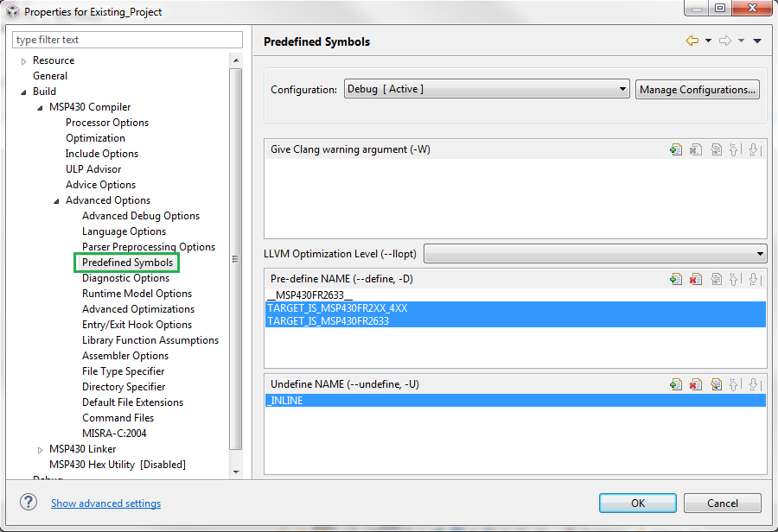
Task: Select the TARGET_IS_MSP430FR2633 symbol entry
Action: click(x=328, y=321)
